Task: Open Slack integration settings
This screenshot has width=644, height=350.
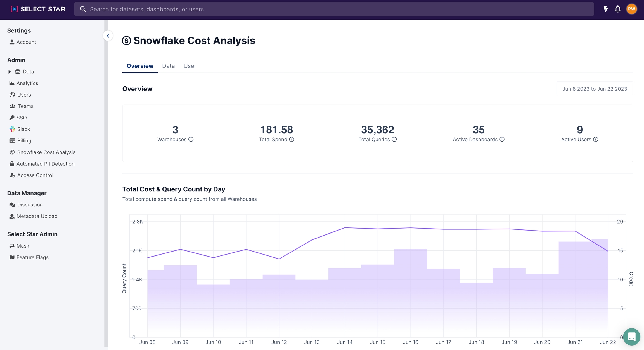Action: [x=23, y=129]
